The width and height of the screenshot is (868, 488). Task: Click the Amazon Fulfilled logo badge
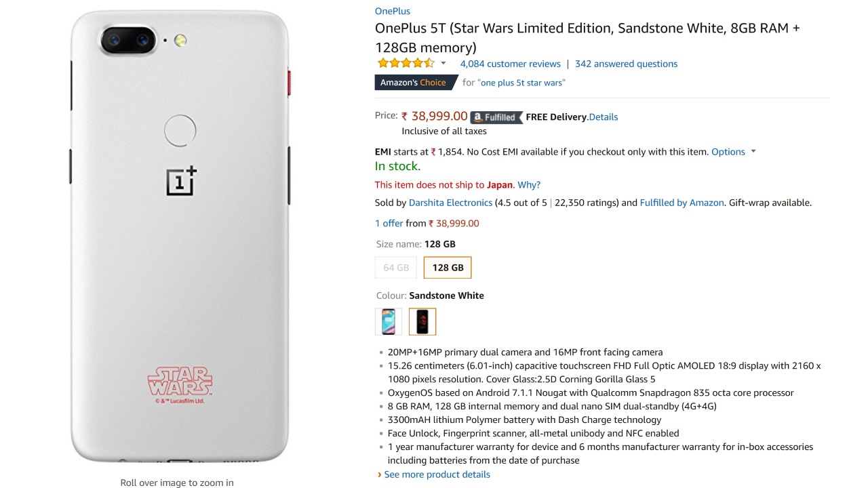[x=497, y=117]
